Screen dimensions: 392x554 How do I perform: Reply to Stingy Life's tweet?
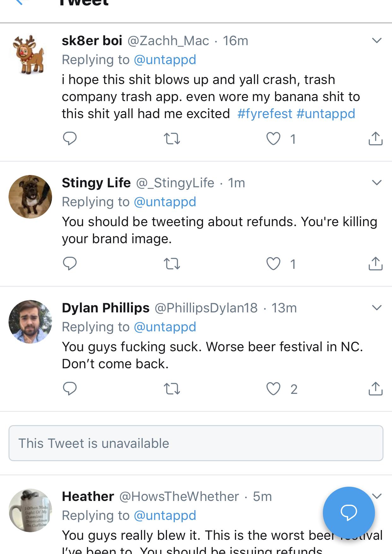pyautogui.click(x=70, y=263)
